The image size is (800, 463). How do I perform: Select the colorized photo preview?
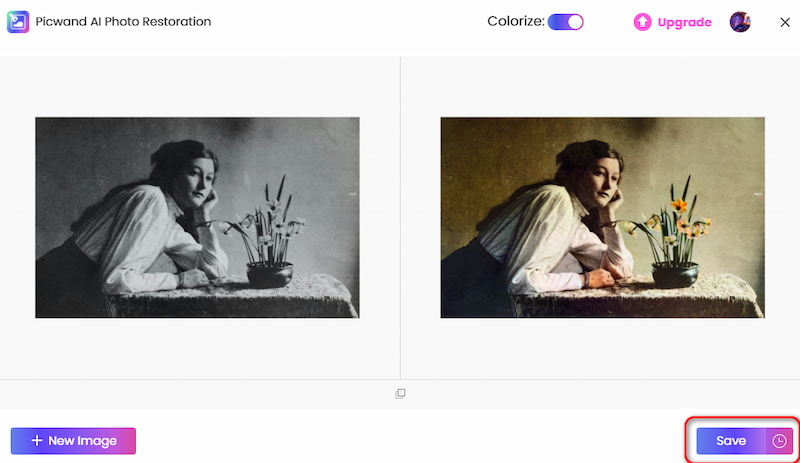pos(603,217)
